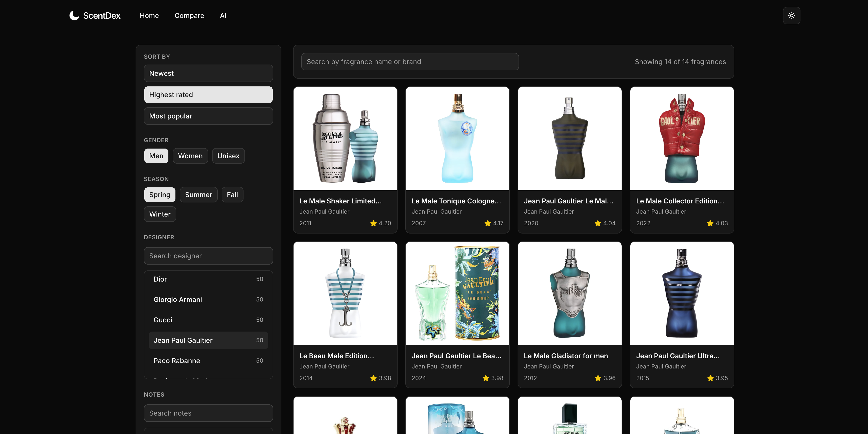Open the Compare page

(x=189, y=16)
